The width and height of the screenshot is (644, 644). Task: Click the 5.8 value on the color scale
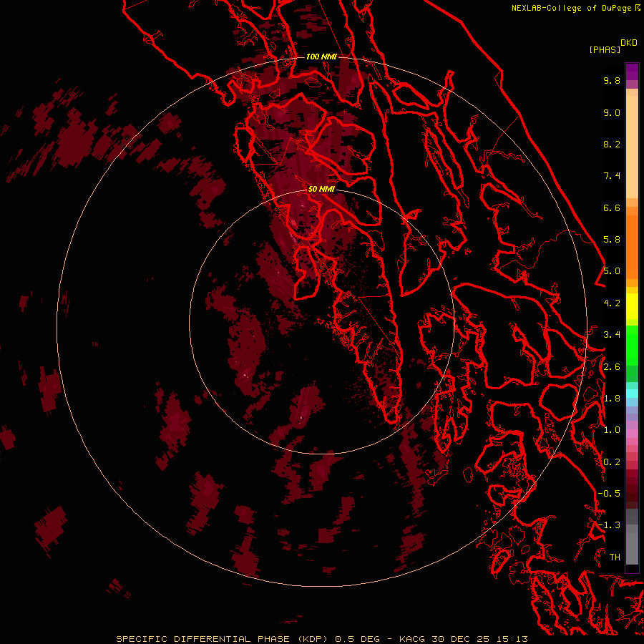pyautogui.click(x=612, y=240)
